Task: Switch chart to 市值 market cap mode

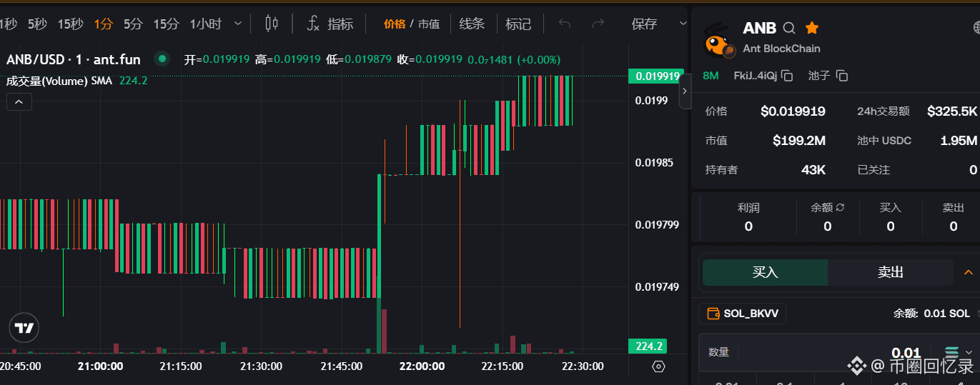Action: tap(429, 24)
